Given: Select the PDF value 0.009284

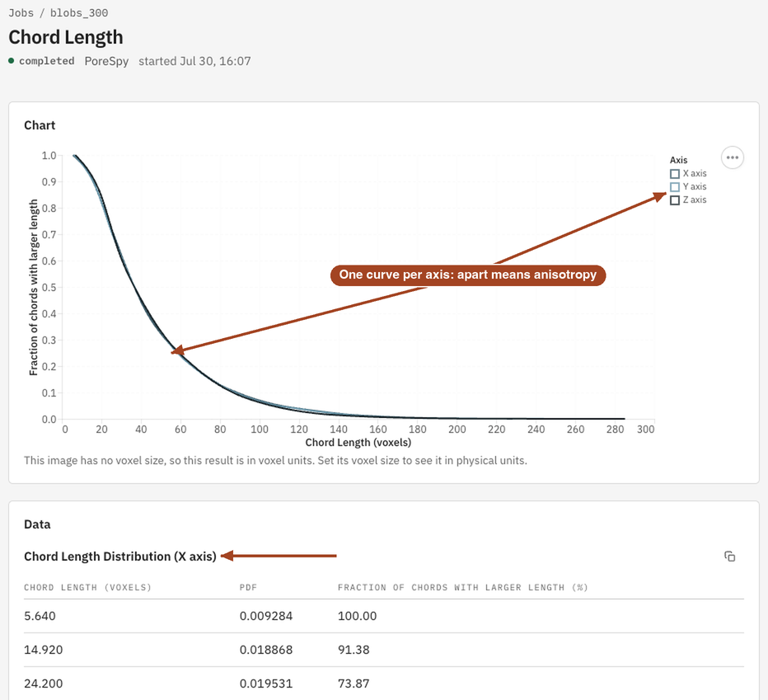Looking at the screenshot, I should point(266,616).
